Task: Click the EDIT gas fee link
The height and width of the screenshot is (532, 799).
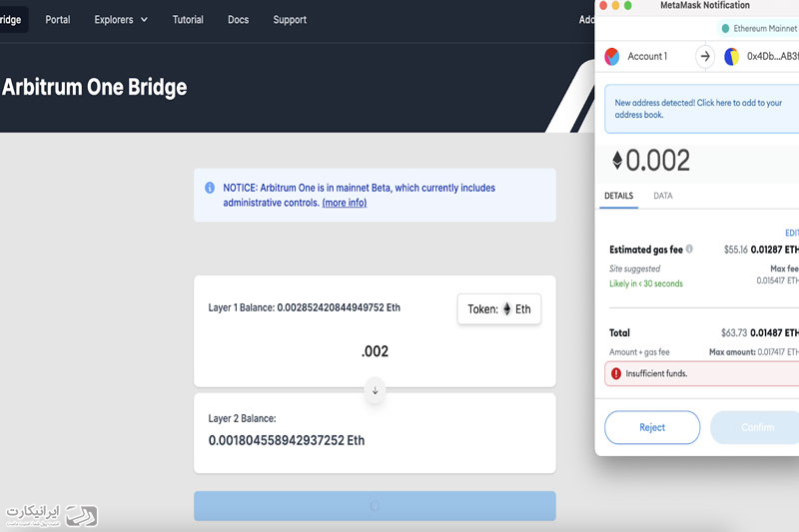Action: coord(792,233)
